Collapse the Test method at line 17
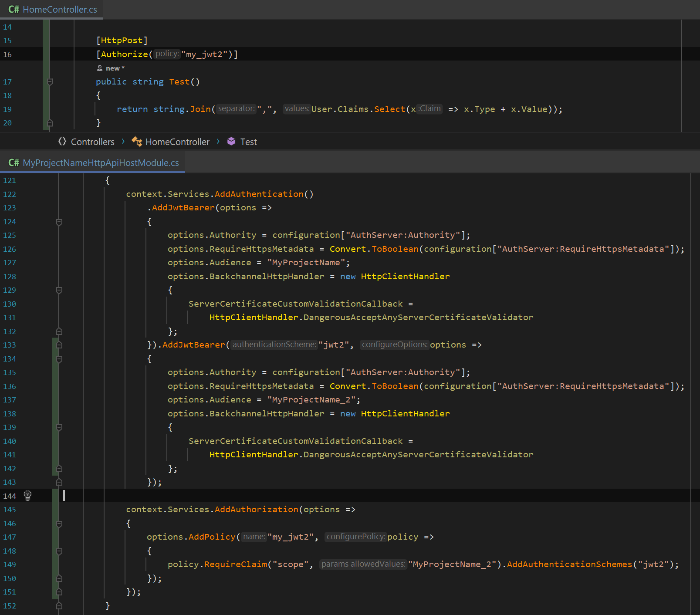Image resolution: width=700 pixels, height=615 pixels. pyautogui.click(x=50, y=82)
